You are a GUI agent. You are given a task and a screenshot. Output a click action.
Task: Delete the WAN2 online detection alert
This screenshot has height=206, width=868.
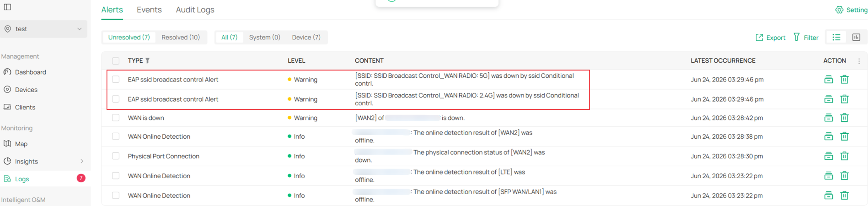click(x=844, y=136)
